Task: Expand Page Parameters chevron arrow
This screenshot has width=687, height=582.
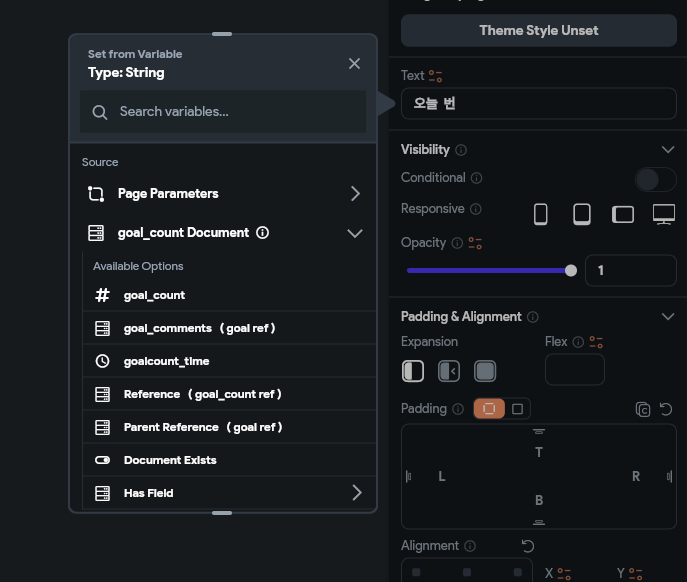Action: coord(355,193)
